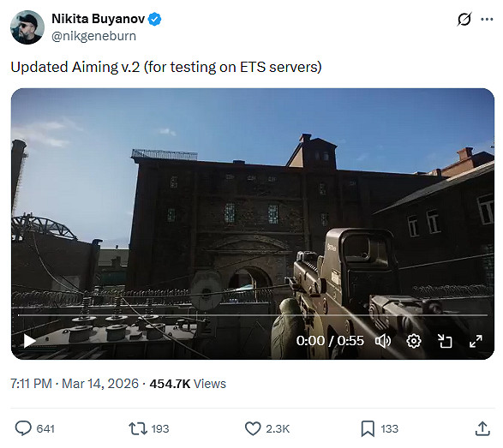Image resolution: width=503 pixels, height=448 pixels.
Task: Play the Updated Aiming video
Action: (29, 341)
